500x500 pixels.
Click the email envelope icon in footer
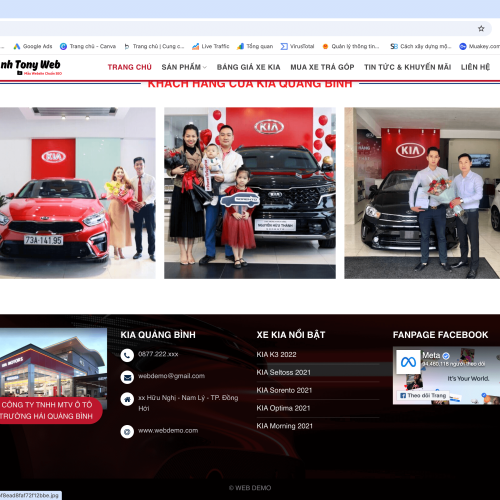(x=127, y=377)
